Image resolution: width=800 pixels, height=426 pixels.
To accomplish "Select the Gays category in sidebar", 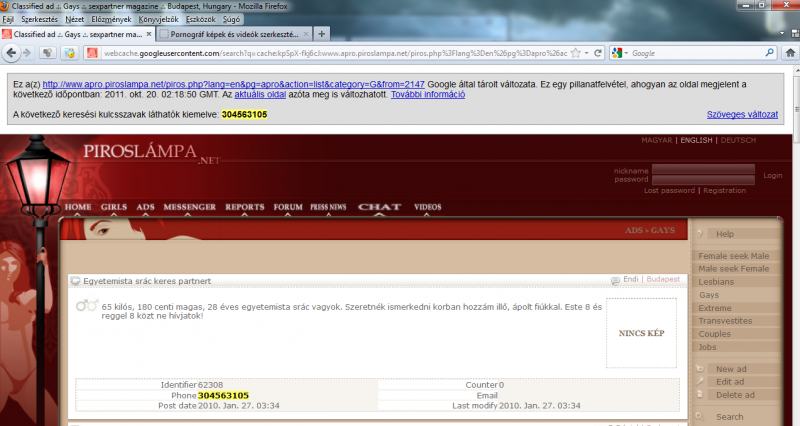I will pyautogui.click(x=709, y=295).
